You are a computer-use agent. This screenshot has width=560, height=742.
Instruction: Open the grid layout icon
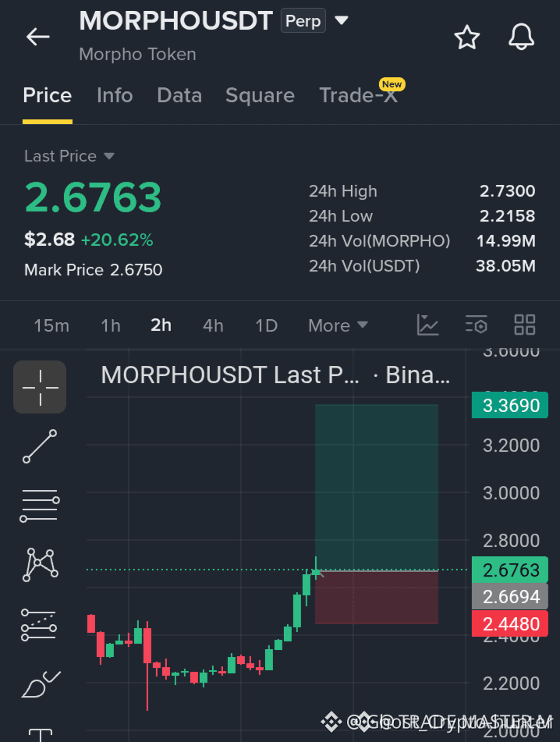[x=525, y=325]
